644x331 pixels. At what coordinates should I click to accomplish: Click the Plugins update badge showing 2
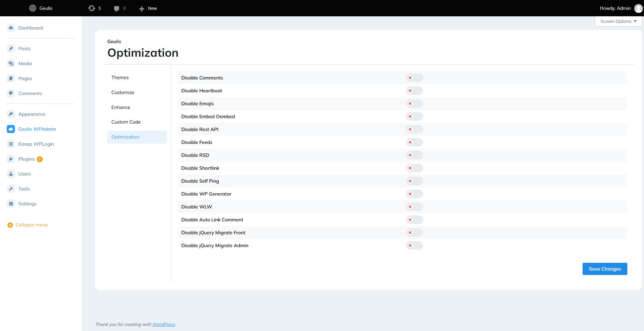click(40, 159)
